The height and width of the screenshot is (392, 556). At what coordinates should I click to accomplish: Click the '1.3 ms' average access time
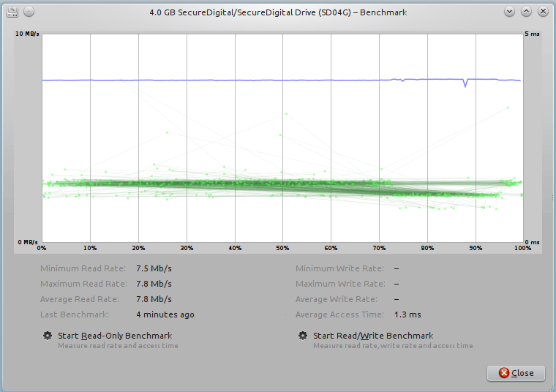tap(407, 314)
